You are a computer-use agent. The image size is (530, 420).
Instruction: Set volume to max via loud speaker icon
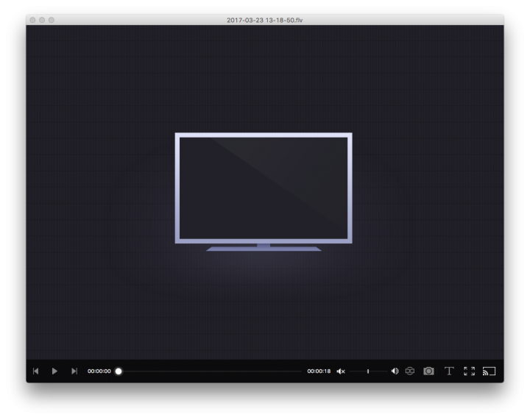(395, 371)
